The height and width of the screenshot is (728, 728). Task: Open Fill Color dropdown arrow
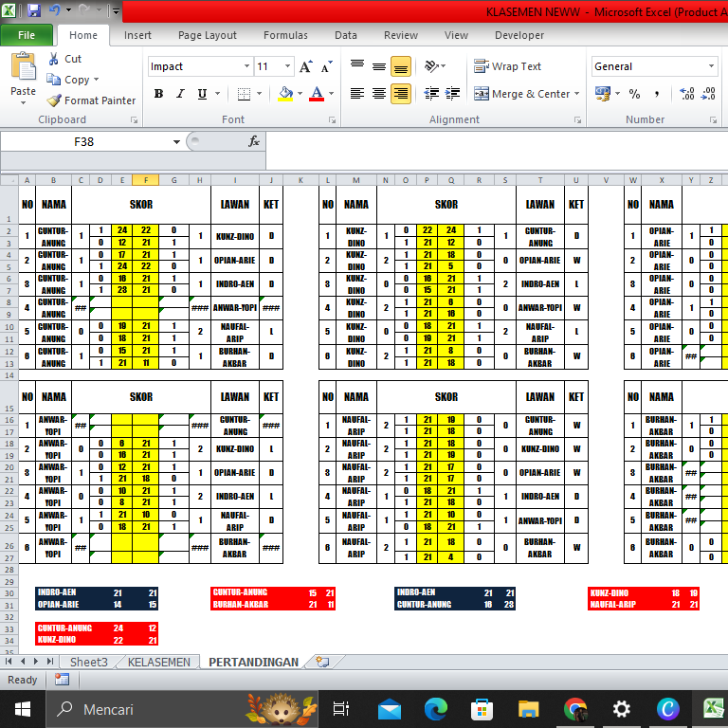(x=300, y=94)
